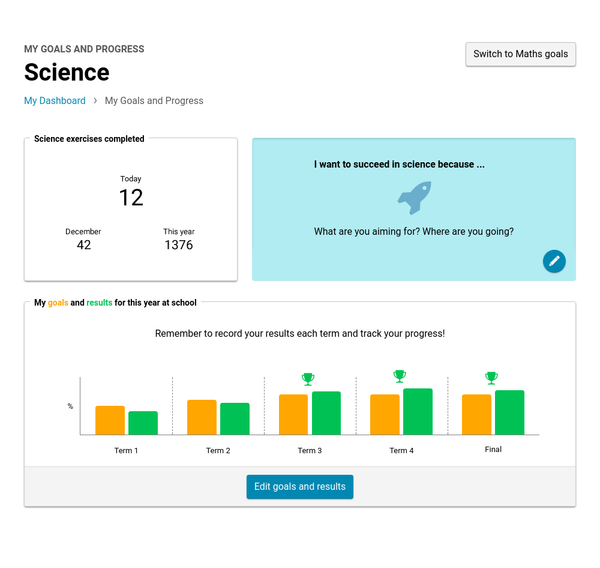
Task: Click the This year total 1376
Action: click(x=179, y=245)
